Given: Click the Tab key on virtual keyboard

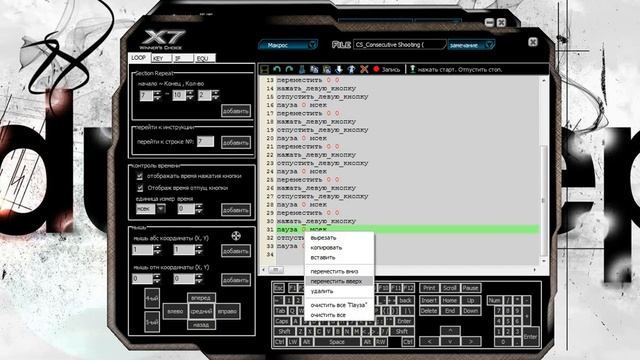Looking at the screenshot, I should point(280,311).
